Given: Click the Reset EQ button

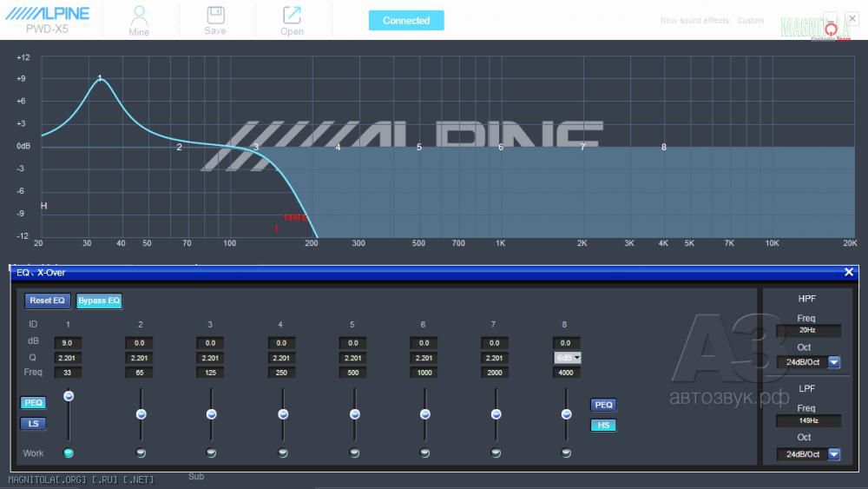Looking at the screenshot, I should pyautogui.click(x=47, y=301).
